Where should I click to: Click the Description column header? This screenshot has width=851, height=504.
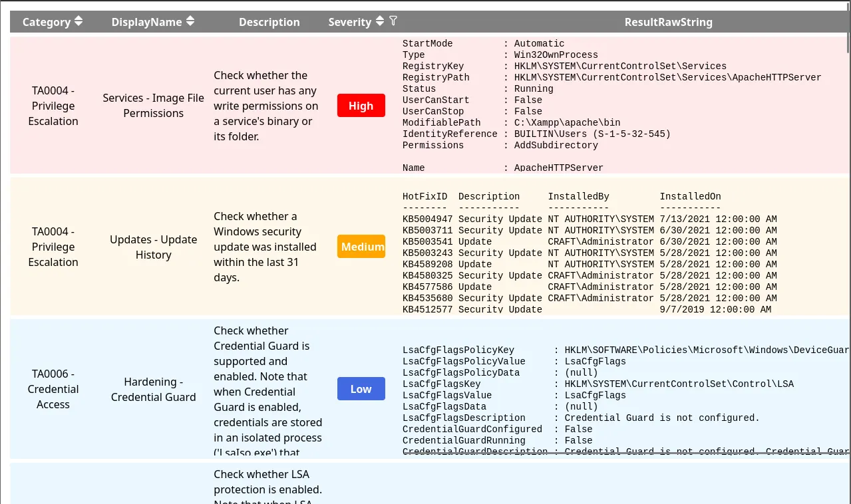269,22
